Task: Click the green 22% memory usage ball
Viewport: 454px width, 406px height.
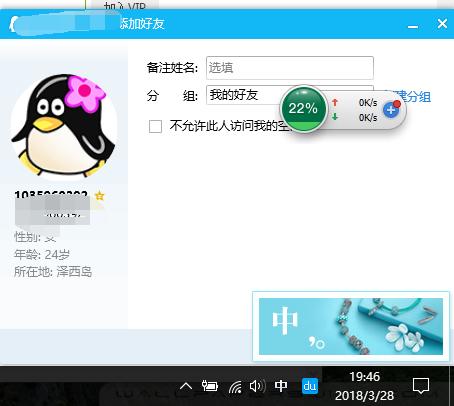Action: (x=303, y=109)
